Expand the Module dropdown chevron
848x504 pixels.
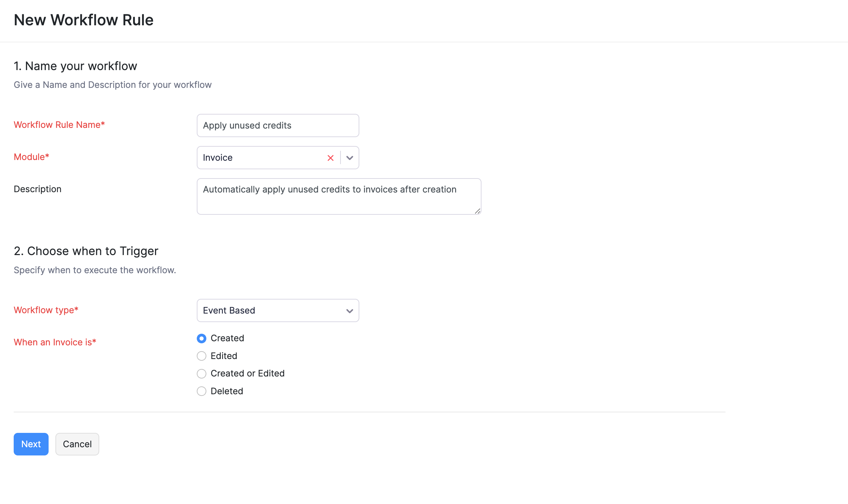pyautogui.click(x=349, y=158)
